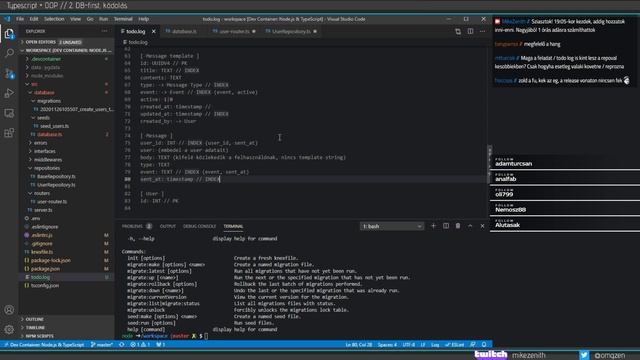Click Ln 80, Col 28 in status bar
This screenshot has width=640, height=360.
point(359,345)
